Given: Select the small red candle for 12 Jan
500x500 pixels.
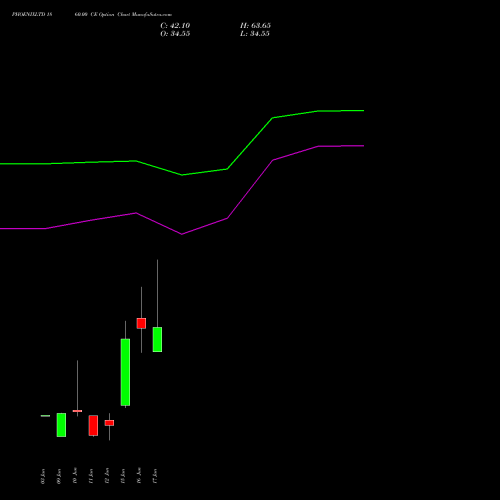Looking at the screenshot, I should coord(109,423).
